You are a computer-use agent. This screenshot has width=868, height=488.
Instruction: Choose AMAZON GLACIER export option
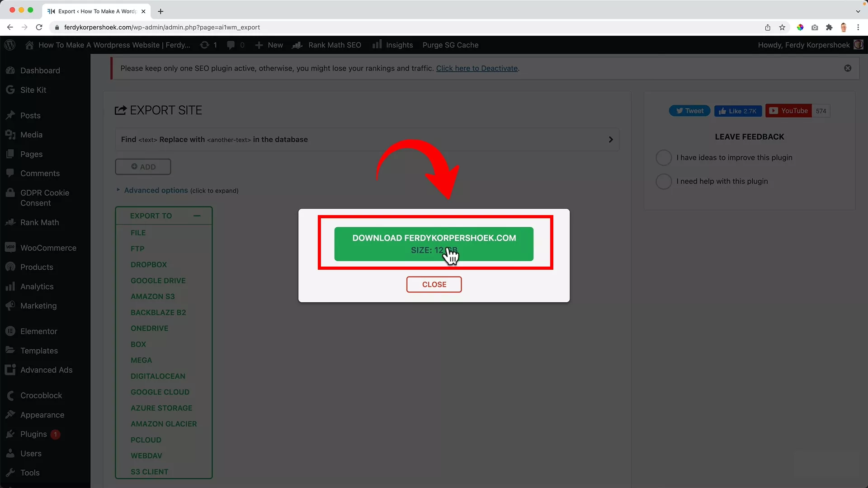(164, 424)
